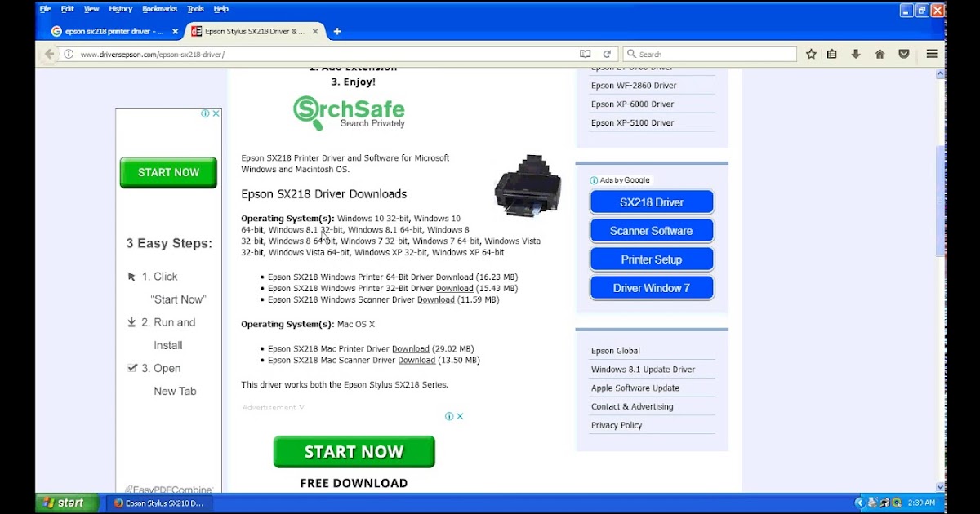Open the View menu

[x=91, y=9]
